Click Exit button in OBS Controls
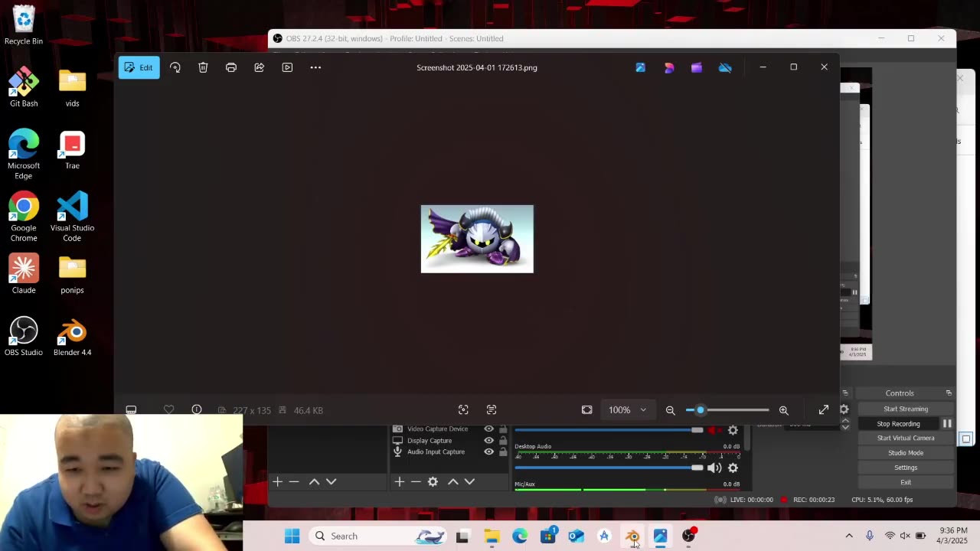 point(906,482)
